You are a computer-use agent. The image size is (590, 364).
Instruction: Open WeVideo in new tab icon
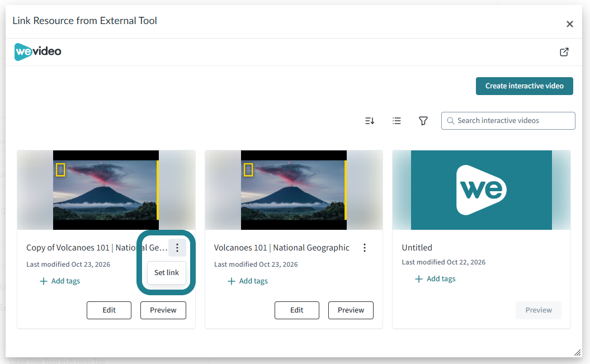(564, 52)
